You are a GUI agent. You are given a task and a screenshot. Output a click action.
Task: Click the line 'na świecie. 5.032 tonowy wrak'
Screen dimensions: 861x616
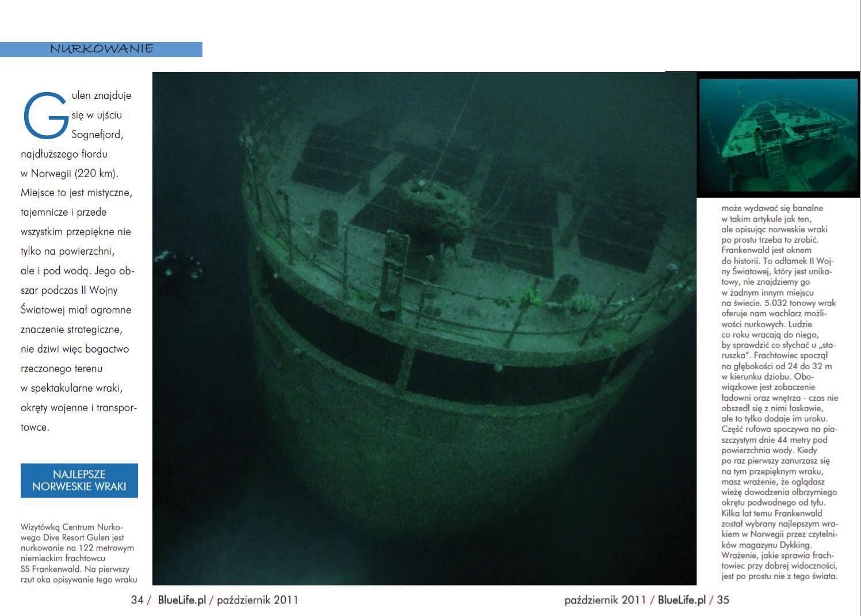pos(779,303)
